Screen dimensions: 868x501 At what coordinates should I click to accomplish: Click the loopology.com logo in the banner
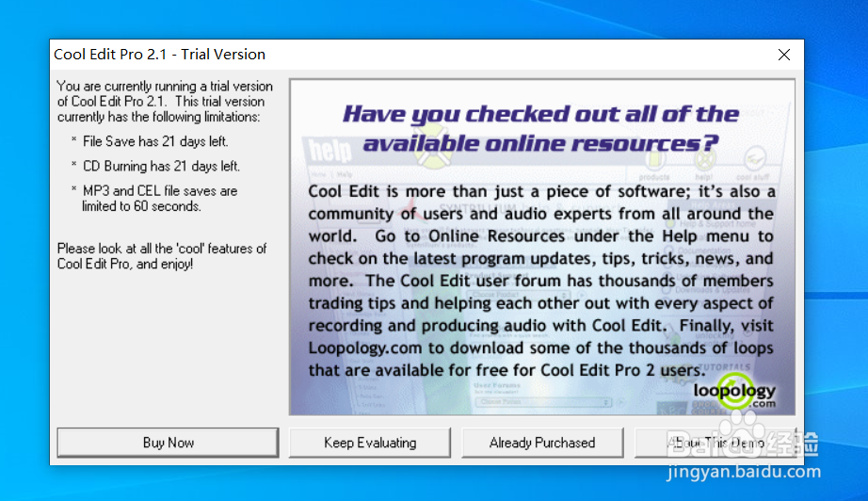(x=735, y=392)
